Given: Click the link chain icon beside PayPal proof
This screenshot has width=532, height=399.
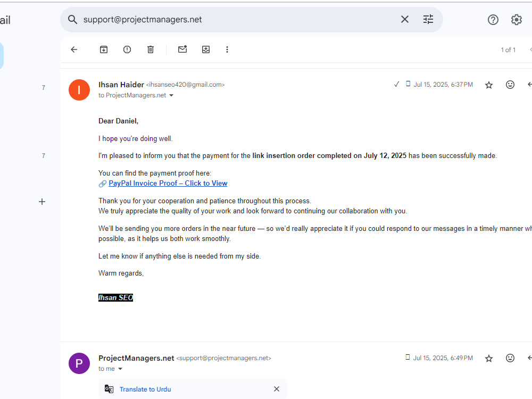Looking at the screenshot, I should coord(103,184).
